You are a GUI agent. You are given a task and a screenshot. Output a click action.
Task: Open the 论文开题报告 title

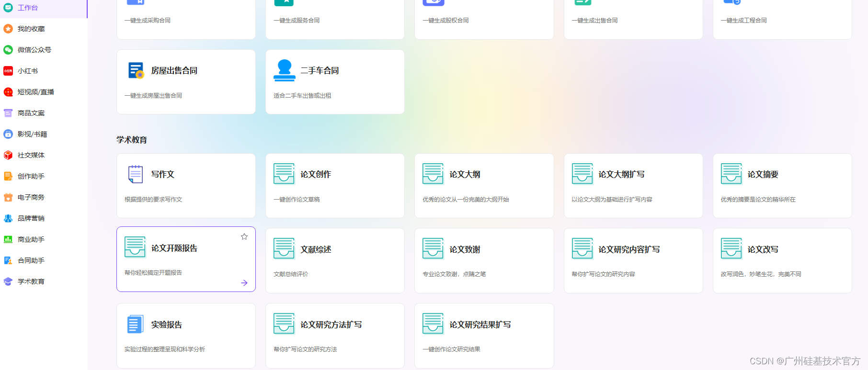[174, 248]
